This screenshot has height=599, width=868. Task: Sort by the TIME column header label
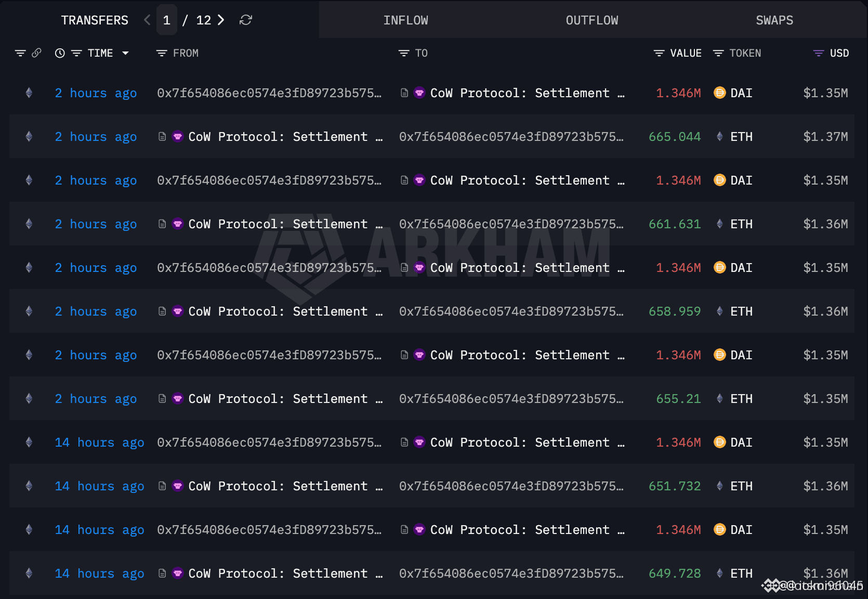pyautogui.click(x=100, y=53)
